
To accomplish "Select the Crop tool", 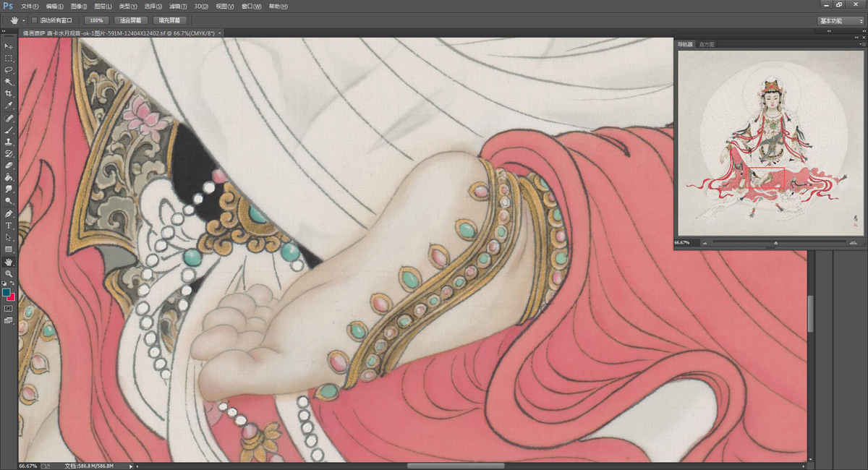I will point(9,94).
